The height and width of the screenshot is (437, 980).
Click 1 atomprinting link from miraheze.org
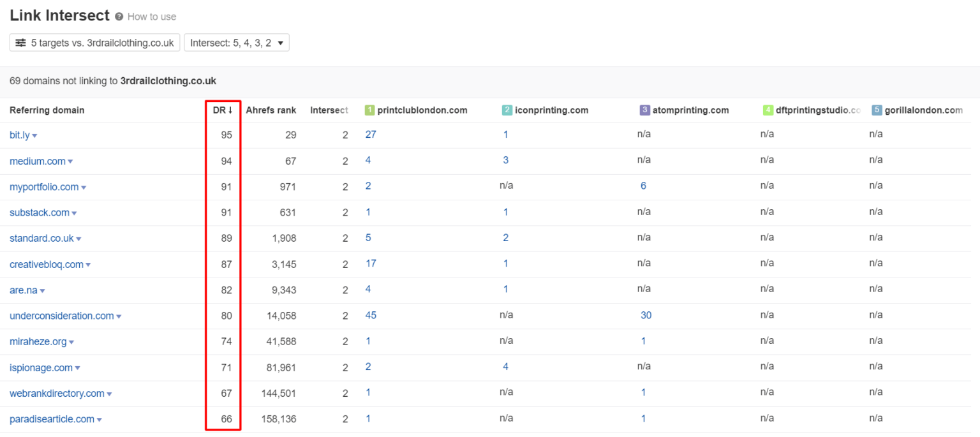point(643,341)
